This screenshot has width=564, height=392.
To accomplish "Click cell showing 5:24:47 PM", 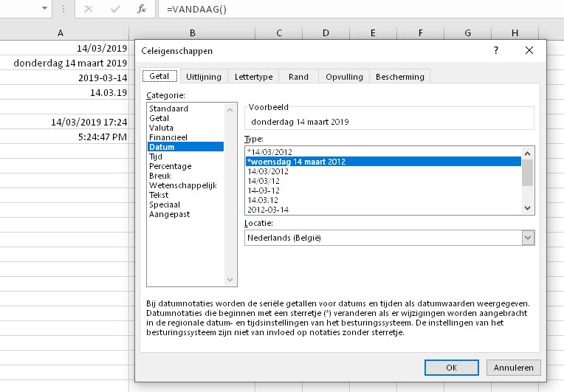I will 64,137.
